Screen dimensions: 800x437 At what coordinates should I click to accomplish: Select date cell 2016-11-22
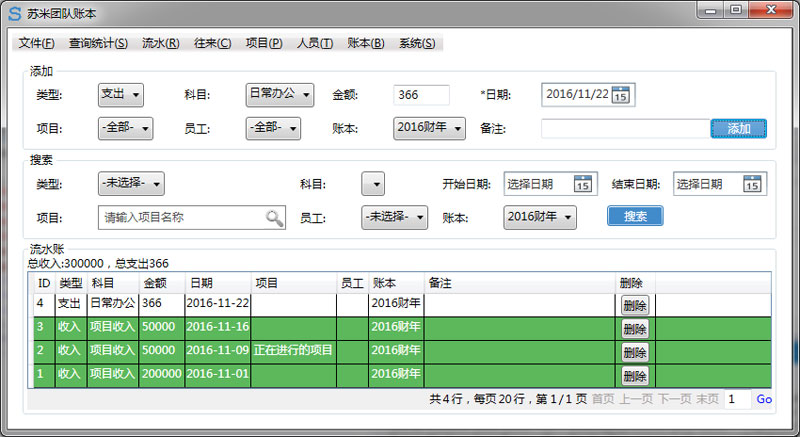click(218, 303)
